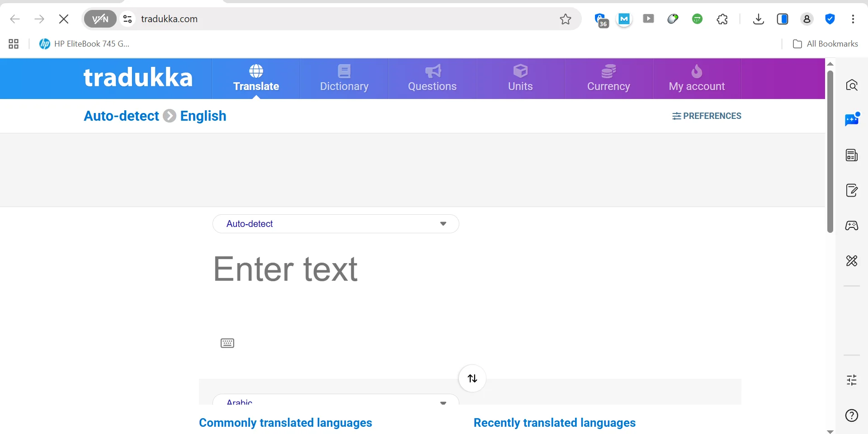868x434 pixels.
Task: Open the browser Extensions puzzle icon
Action: click(722, 19)
